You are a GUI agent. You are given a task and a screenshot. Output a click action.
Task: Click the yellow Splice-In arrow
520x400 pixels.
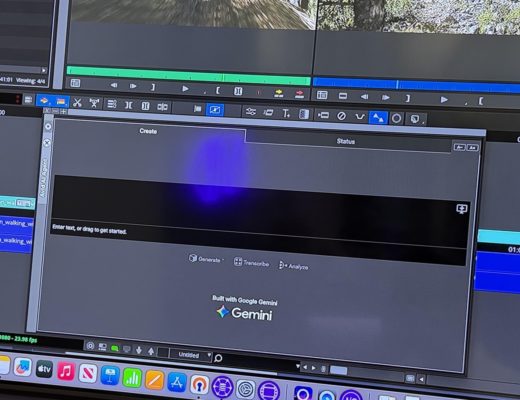point(279,93)
